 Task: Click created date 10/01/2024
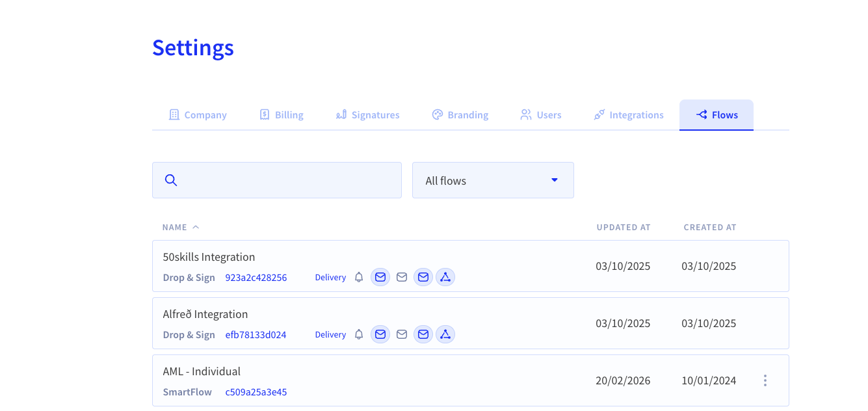(x=709, y=380)
